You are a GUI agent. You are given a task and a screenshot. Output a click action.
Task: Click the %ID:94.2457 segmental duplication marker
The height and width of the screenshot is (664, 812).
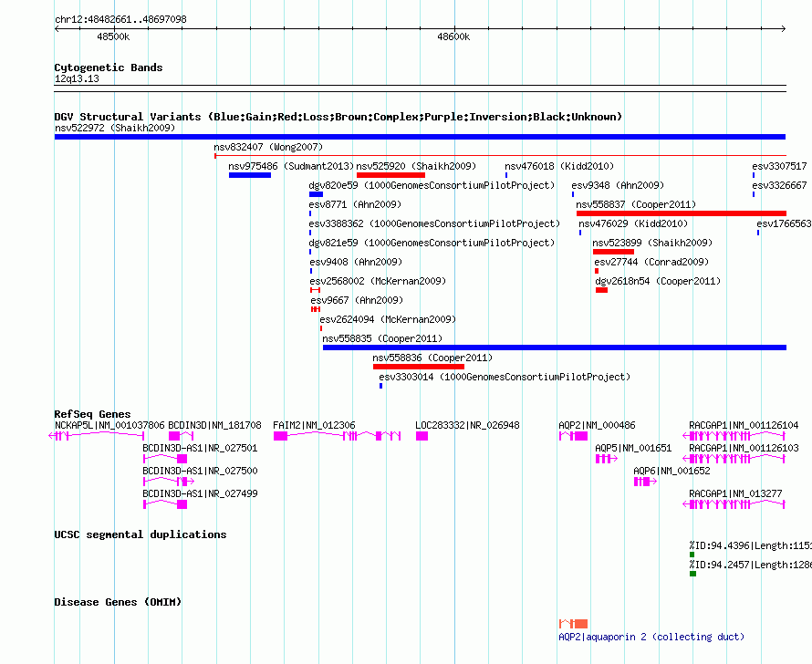click(x=692, y=574)
